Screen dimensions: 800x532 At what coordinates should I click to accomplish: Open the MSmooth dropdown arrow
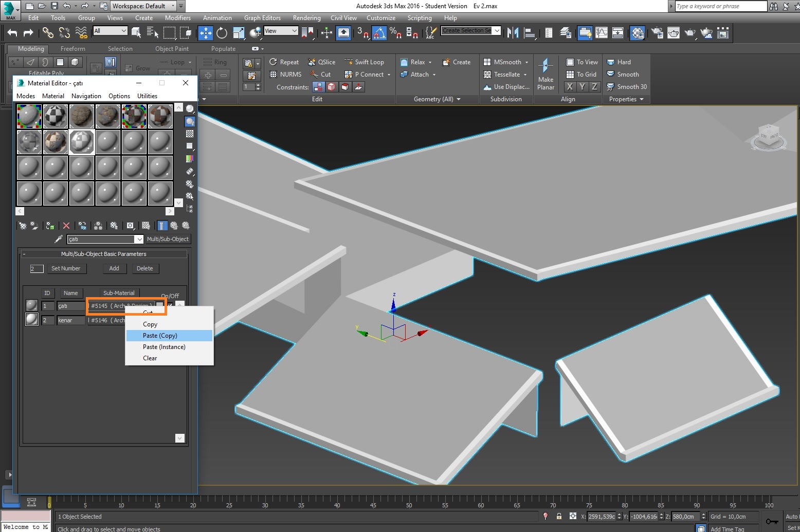click(x=526, y=62)
